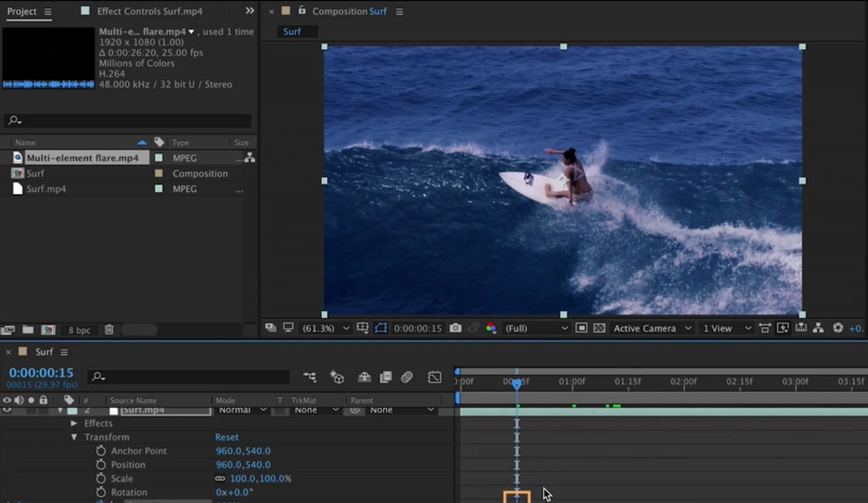Image resolution: width=868 pixels, height=503 pixels.
Task: Click the Composition Mini-Flowchart icon
Action: coord(310,377)
